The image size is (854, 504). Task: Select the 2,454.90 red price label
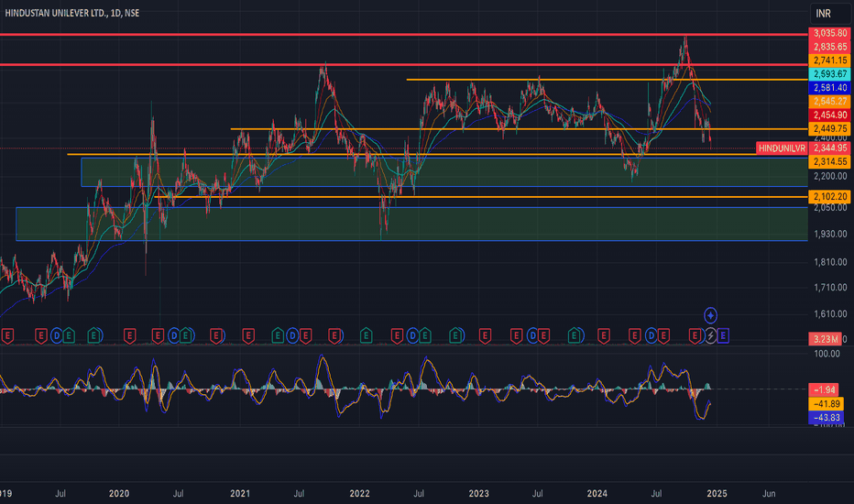830,115
